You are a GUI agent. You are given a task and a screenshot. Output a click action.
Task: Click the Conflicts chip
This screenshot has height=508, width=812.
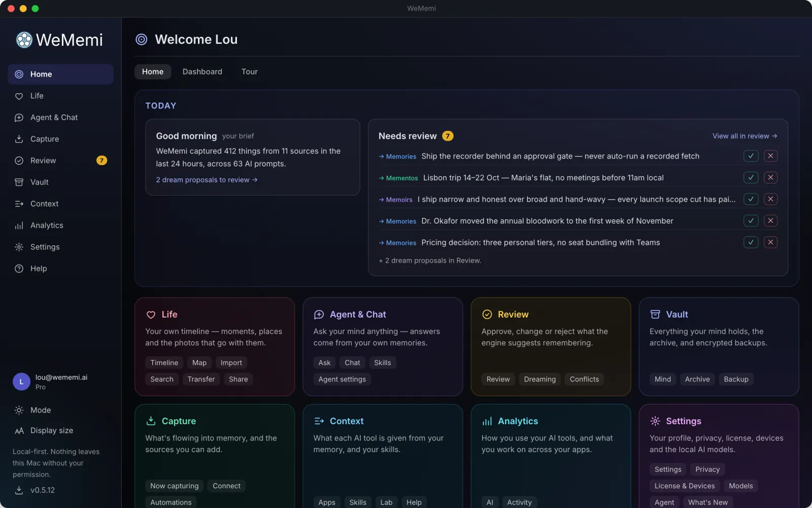[584, 379]
